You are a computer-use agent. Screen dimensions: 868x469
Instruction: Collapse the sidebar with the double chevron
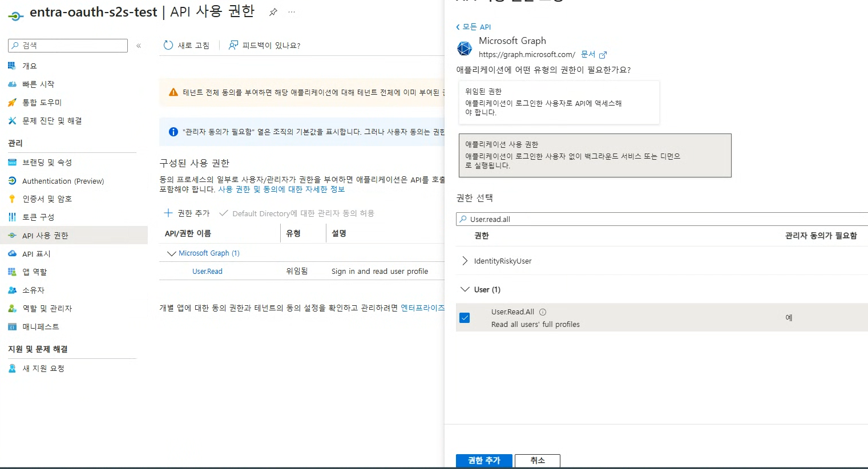(x=139, y=46)
